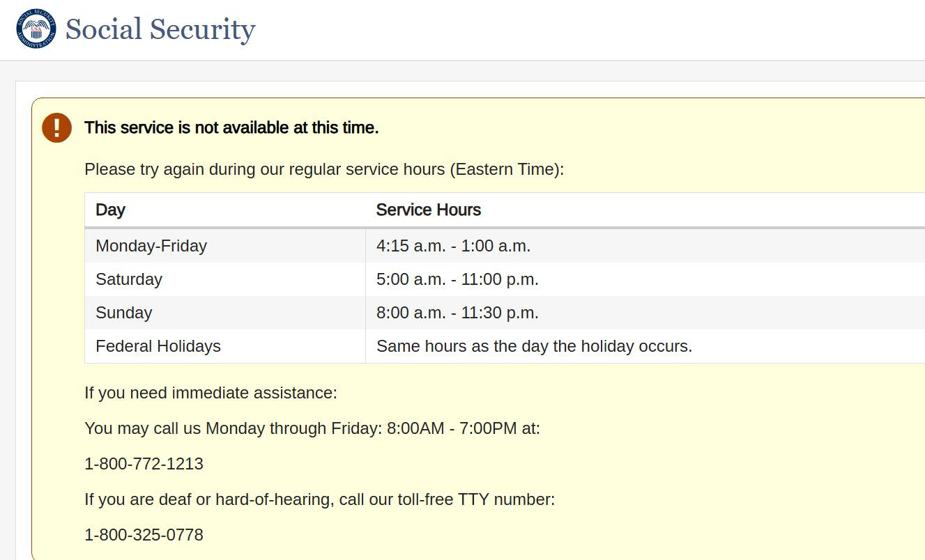Click the alert icon next to the error message
This screenshot has height=560, width=925.
click(57, 127)
